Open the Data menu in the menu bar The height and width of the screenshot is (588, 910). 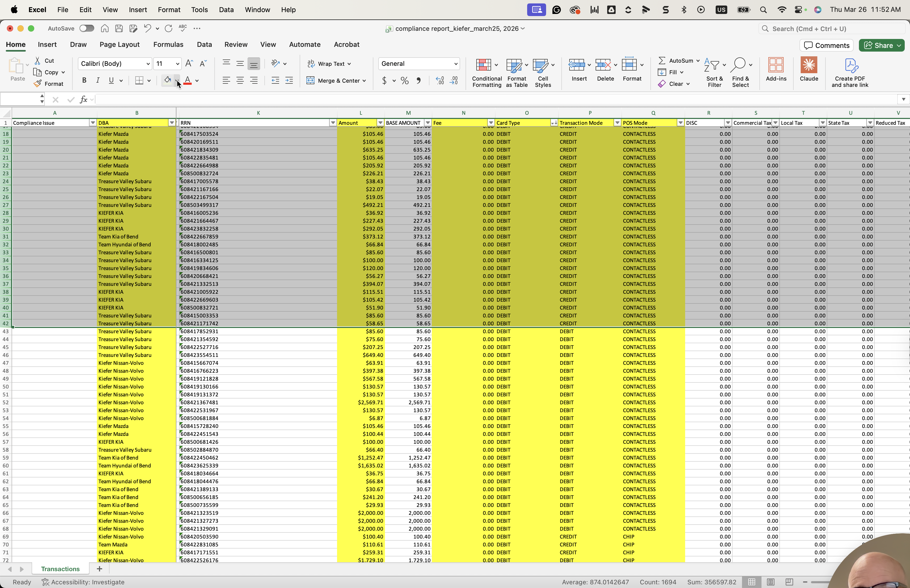(x=226, y=9)
